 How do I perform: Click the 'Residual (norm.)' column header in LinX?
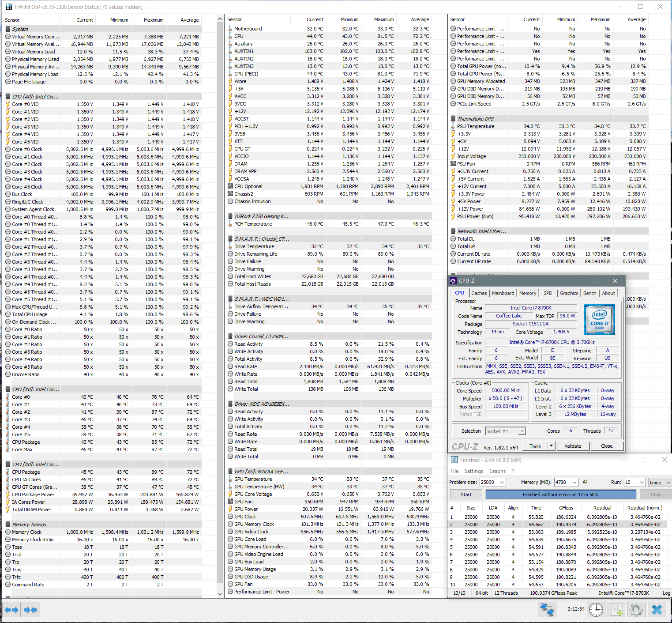645,508
